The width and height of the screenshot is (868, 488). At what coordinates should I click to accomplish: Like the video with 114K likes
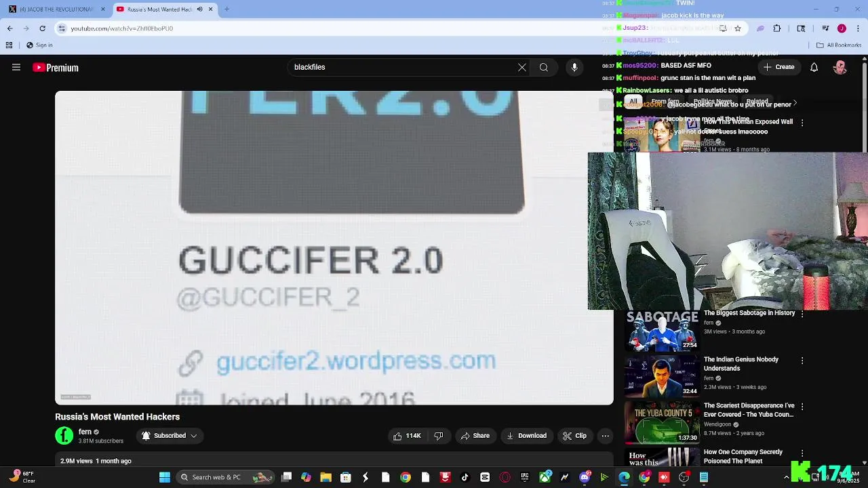click(407, 436)
